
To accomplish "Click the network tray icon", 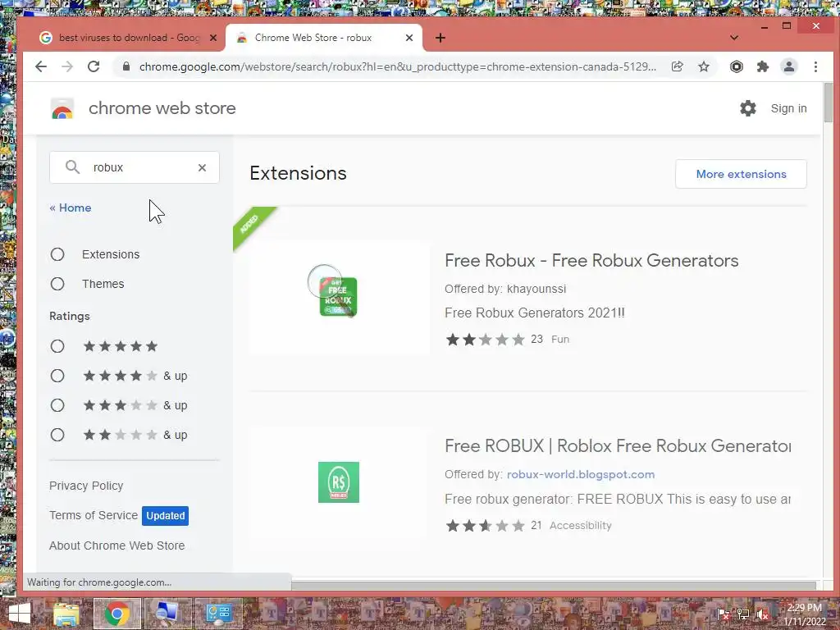I will pyautogui.click(x=743, y=615).
